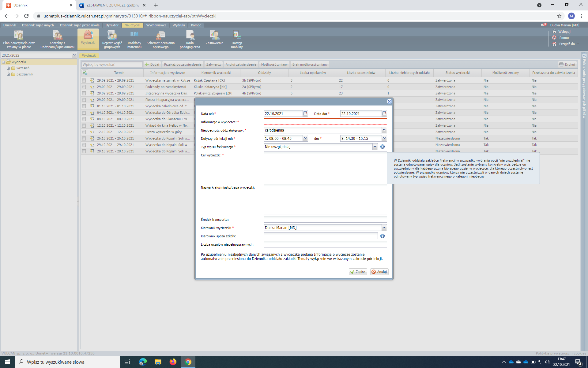Open the Dyrektor ribbon tab
The width and height of the screenshot is (588, 368).
coord(112,25)
